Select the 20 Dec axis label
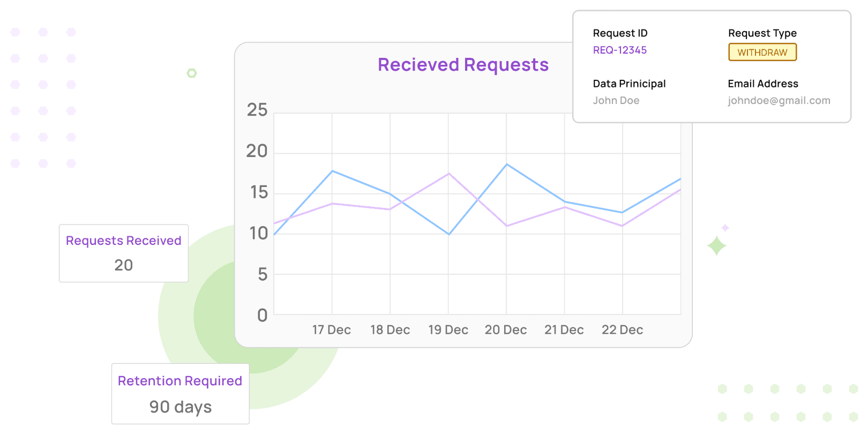868x434 pixels. tap(506, 330)
